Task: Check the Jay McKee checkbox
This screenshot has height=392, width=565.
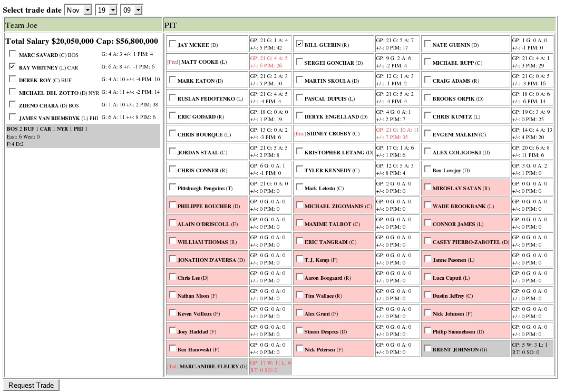Action: 172,44
